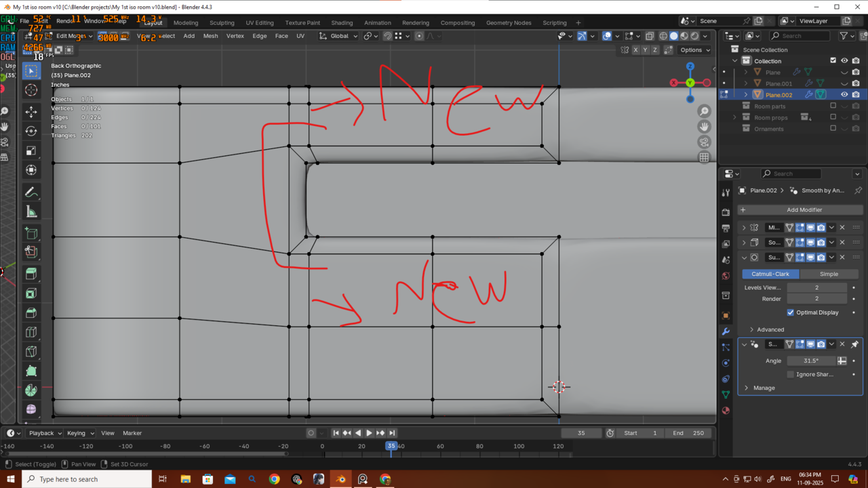Open the Mesh menu
This screenshot has width=868, height=488.
211,36
